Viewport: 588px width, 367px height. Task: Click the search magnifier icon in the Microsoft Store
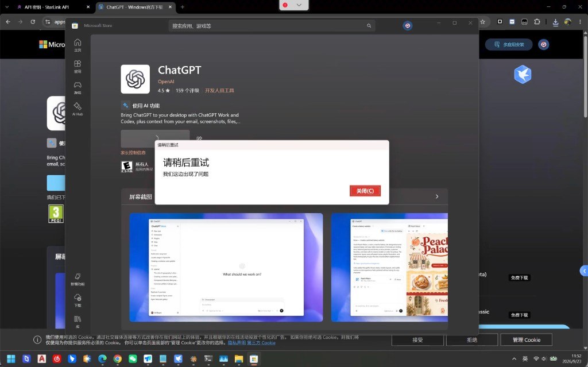369,26
